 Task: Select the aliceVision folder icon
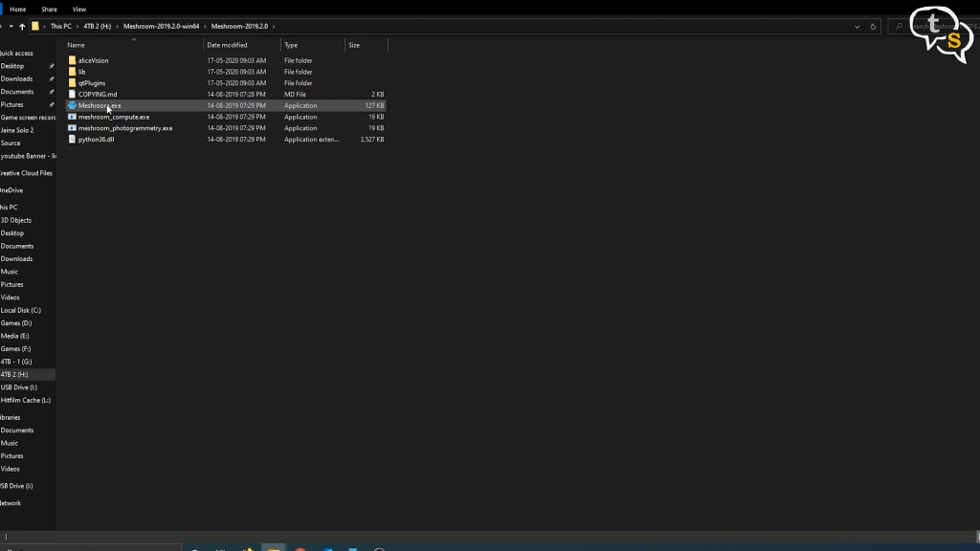click(x=72, y=60)
